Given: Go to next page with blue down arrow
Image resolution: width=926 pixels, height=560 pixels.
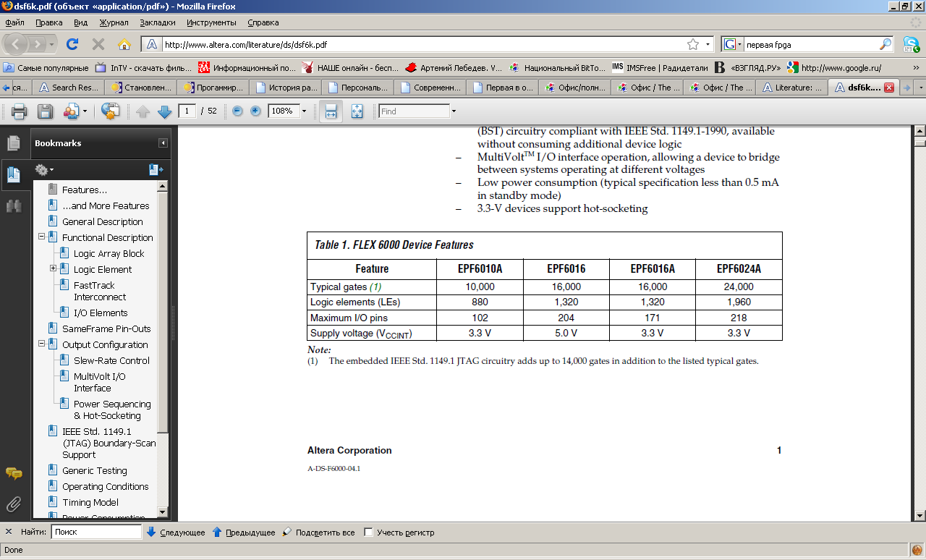Looking at the screenshot, I should [x=164, y=111].
